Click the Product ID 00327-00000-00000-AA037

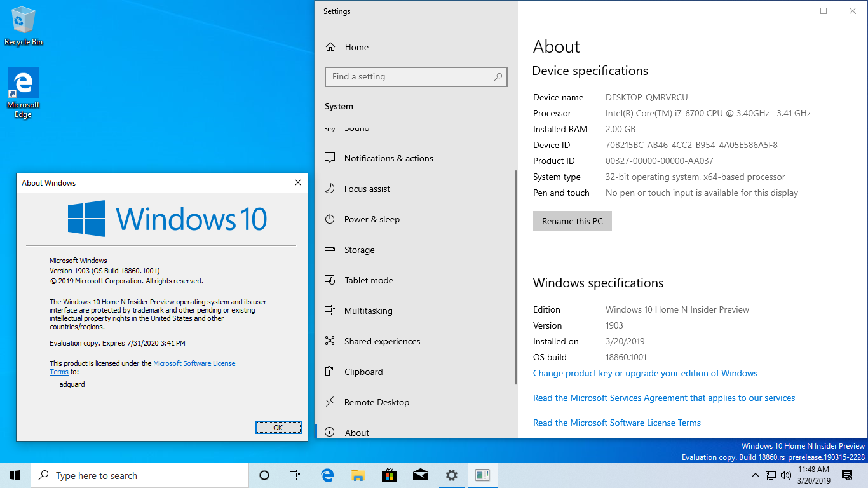[660, 161]
